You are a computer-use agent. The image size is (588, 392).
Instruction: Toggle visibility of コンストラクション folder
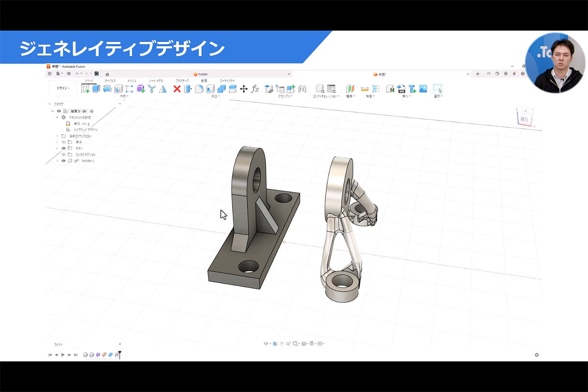(x=63, y=154)
